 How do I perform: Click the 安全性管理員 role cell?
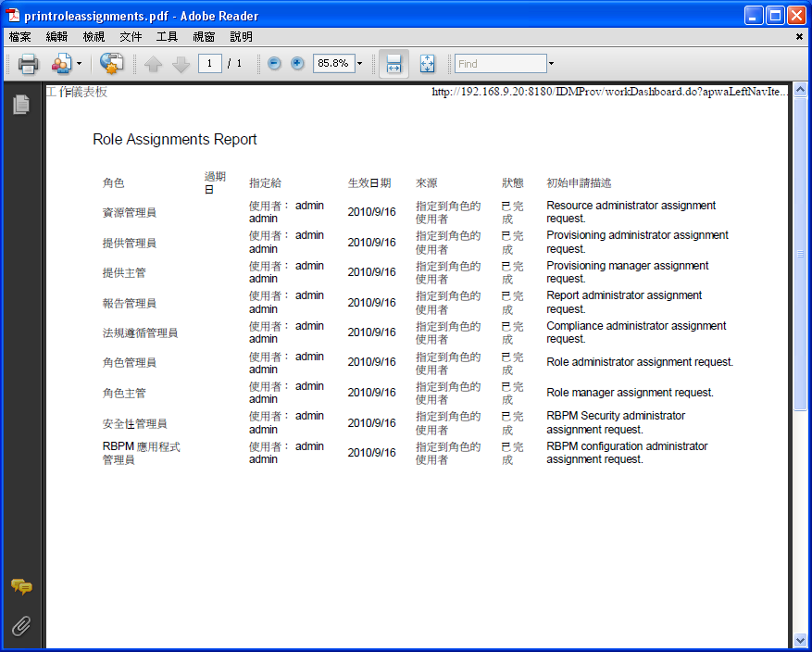coord(134,423)
